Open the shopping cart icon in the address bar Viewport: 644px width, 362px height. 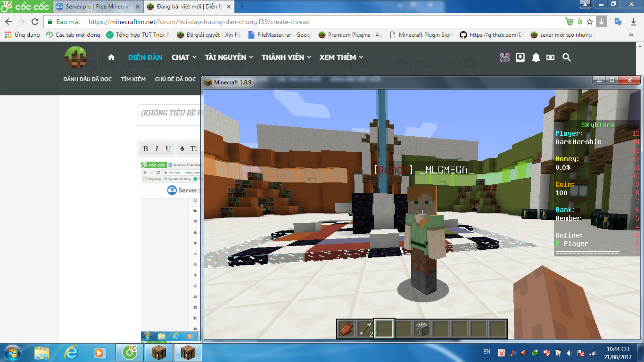click(x=569, y=22)
